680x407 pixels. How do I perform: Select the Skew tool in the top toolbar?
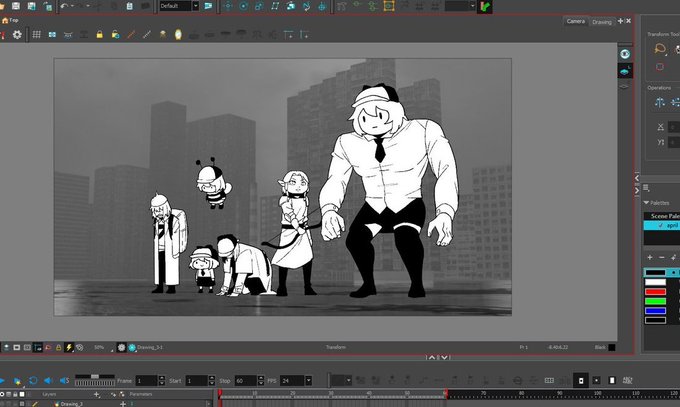coord(275,6)
